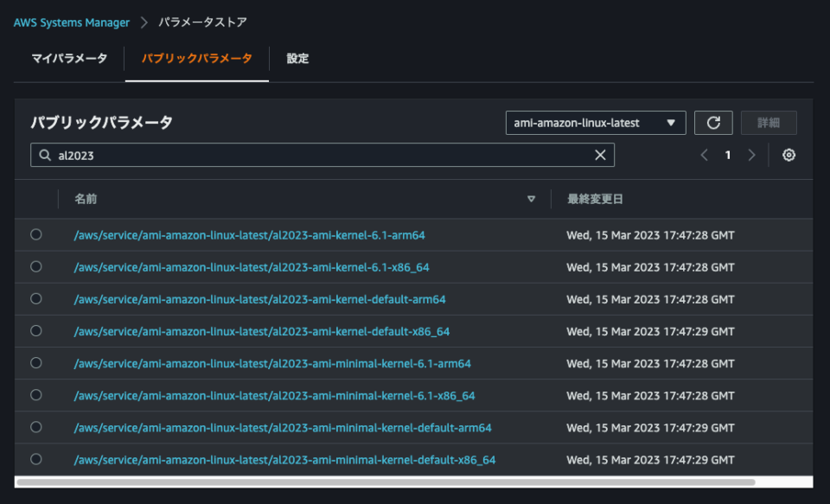Select the radio button for al2023-ami-kernel-default-x86_64

pyautogui.click(x=35, y=331)
